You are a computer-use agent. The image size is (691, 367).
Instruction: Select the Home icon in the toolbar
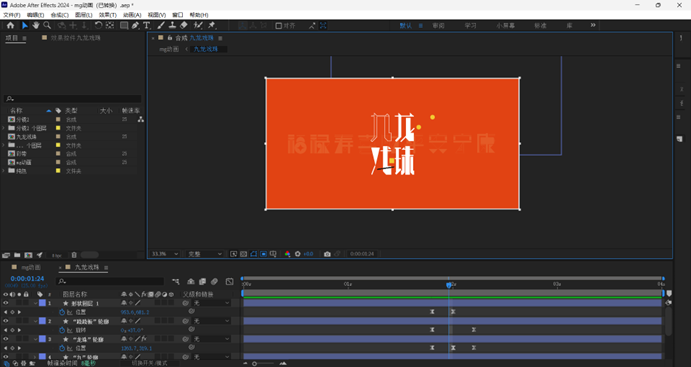(11, 26)
